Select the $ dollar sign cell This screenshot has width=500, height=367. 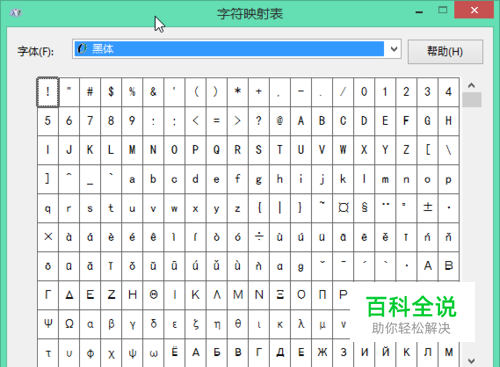111,92
